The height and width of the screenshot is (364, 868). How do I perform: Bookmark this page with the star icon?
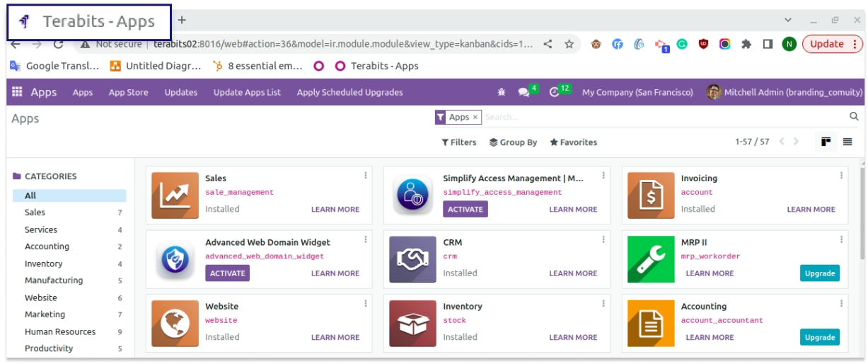pyautogui.click(x=569, y=44)
